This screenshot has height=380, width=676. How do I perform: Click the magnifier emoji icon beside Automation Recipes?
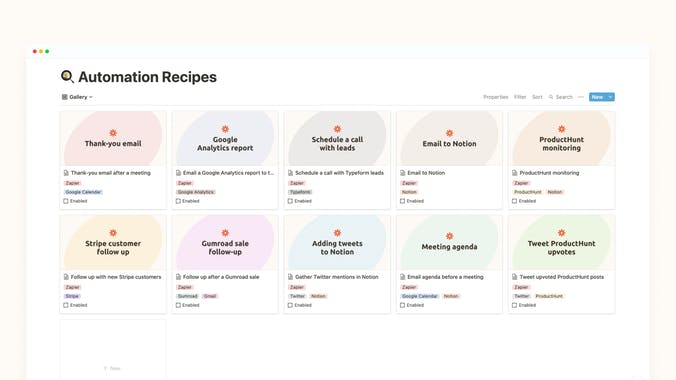pos(67,77)
